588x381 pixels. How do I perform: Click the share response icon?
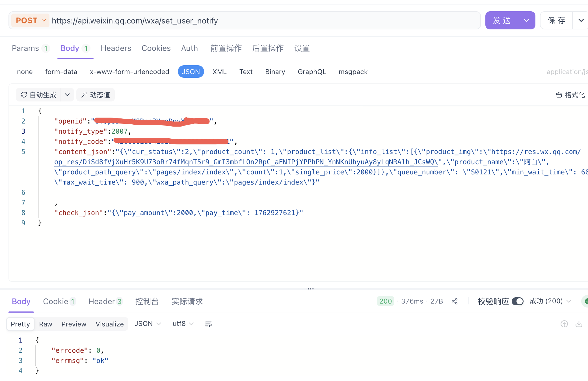click(455, 301)
